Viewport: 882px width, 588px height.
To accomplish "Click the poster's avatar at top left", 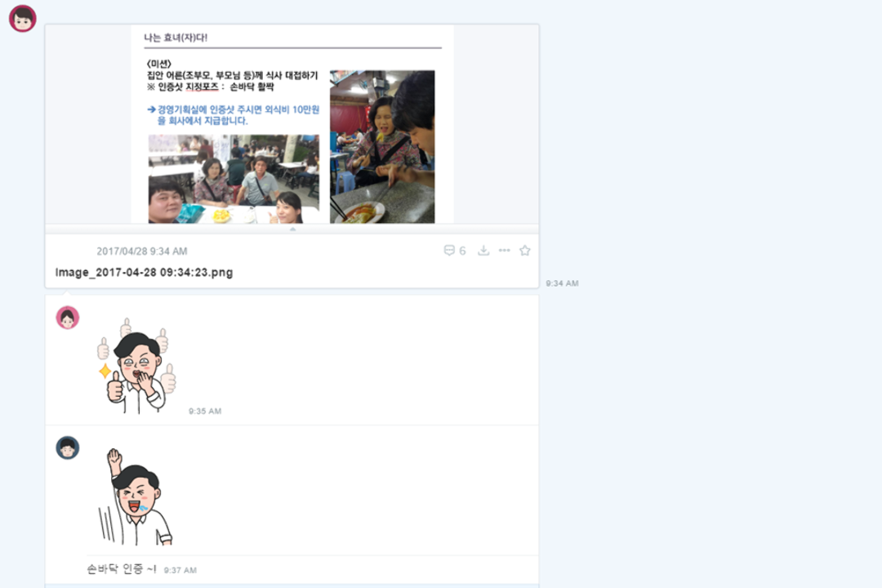I will (x=23, y=19).
